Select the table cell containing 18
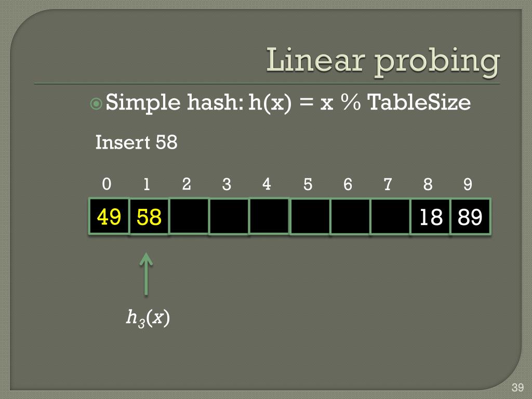 [x=430, y=217]
